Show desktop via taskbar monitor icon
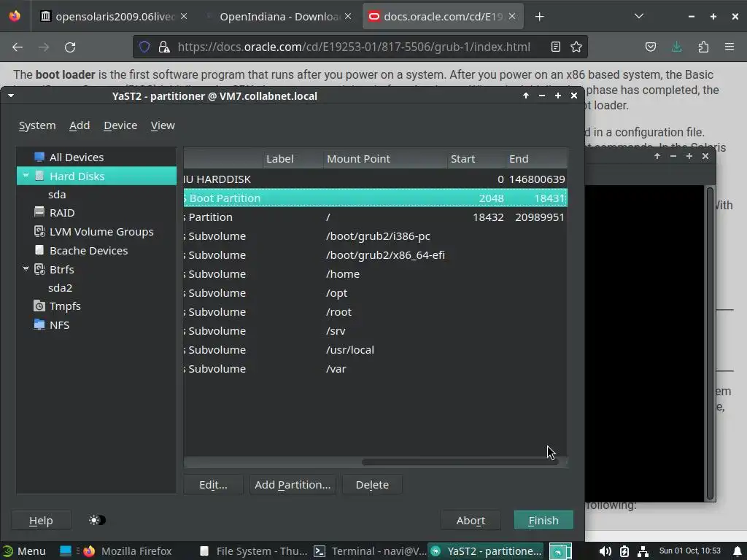The width and height of the screenshot is (747, 560). [x=65, y=551]
